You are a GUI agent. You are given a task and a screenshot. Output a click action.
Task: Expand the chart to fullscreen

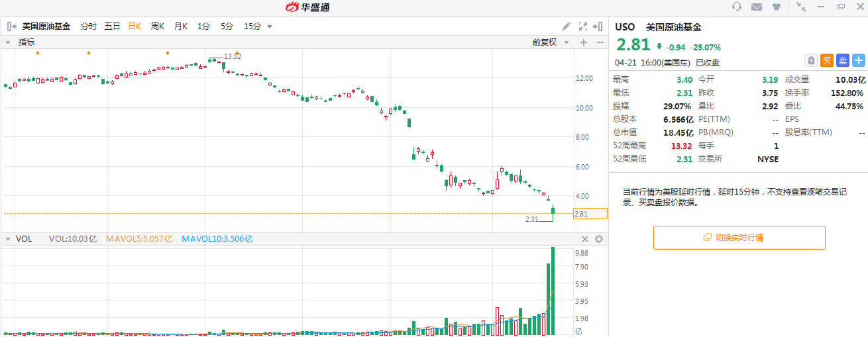(x=583, y=26)
